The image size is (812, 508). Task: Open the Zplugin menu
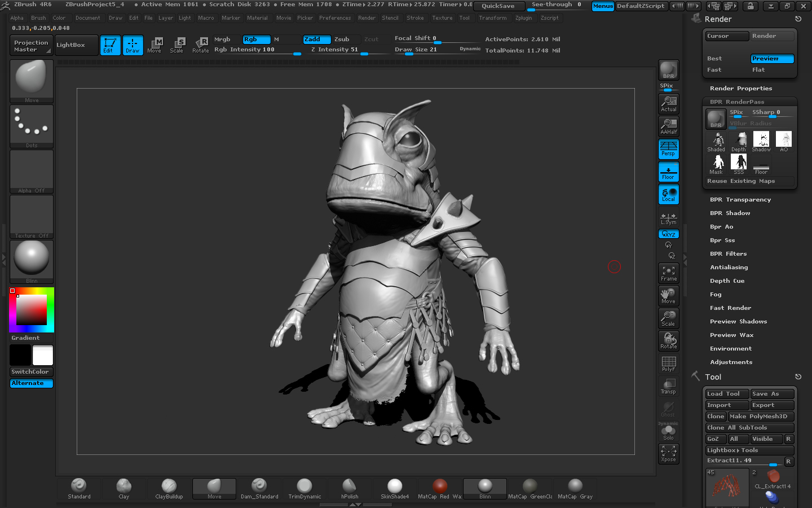tap(523, 18)
